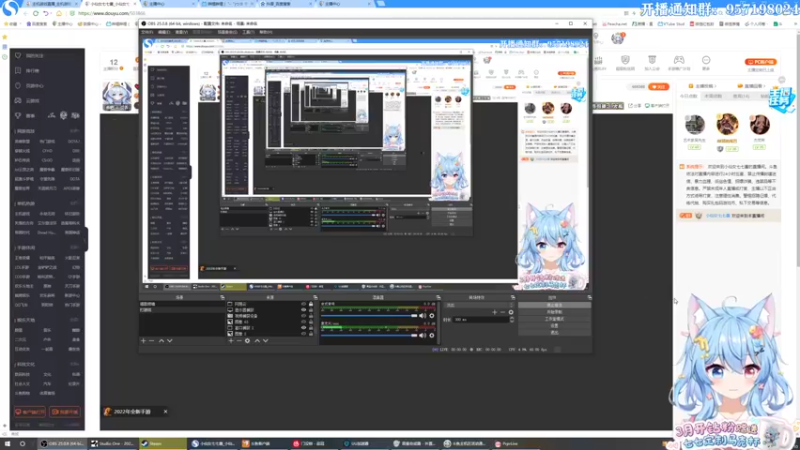Click Exit in OBS Controls panel

coord(554,332)
